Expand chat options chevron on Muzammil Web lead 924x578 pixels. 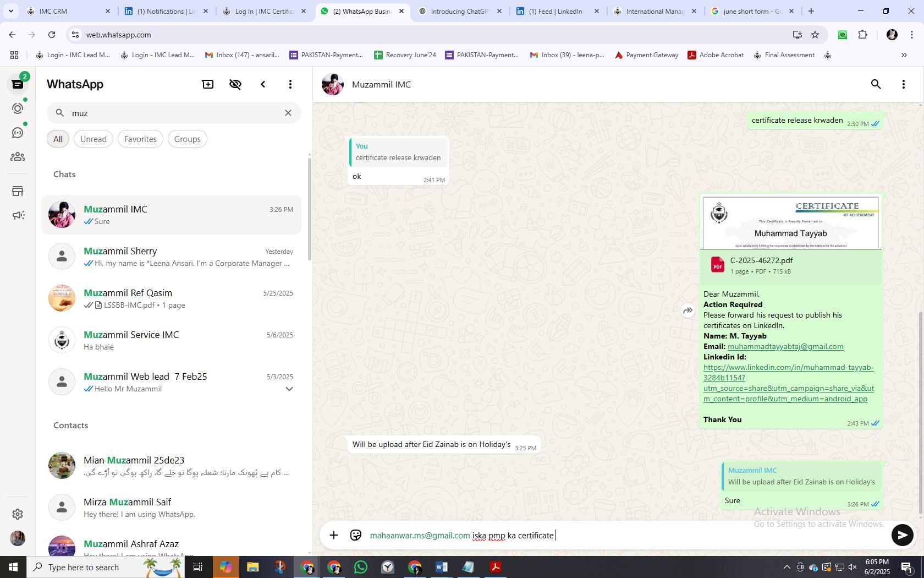pos(289,389)
